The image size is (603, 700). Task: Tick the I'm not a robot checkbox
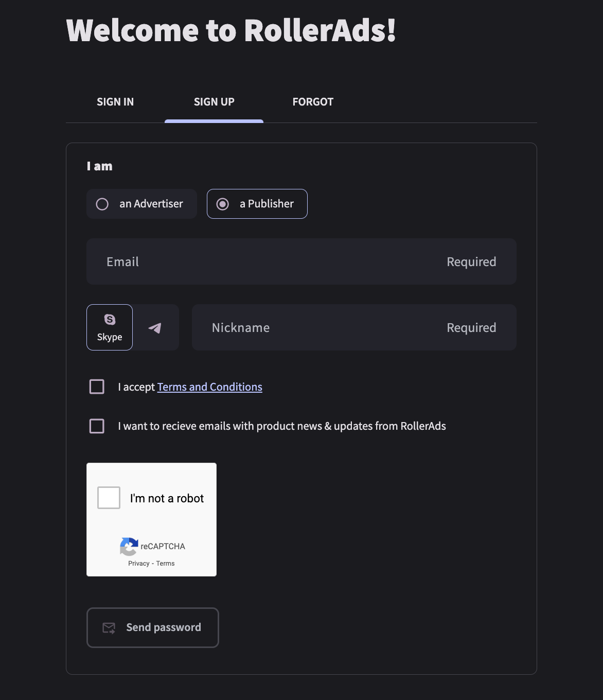tap(109, 498)
